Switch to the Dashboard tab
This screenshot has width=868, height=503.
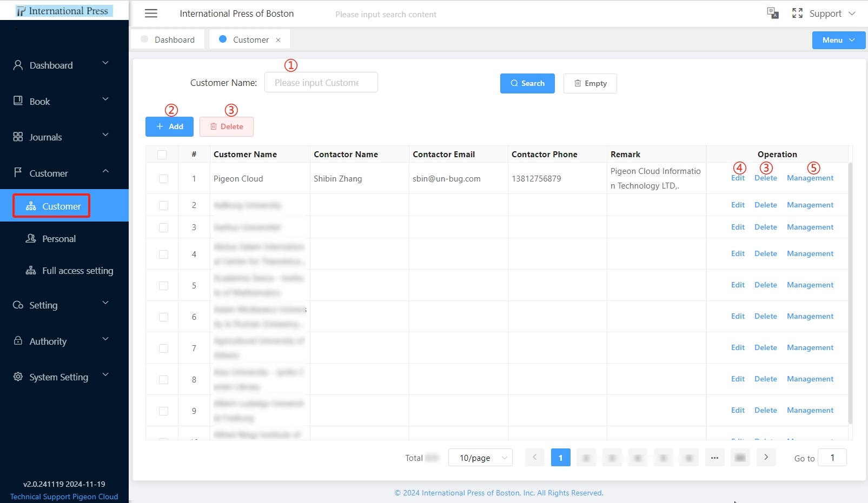tap(168, 39)
